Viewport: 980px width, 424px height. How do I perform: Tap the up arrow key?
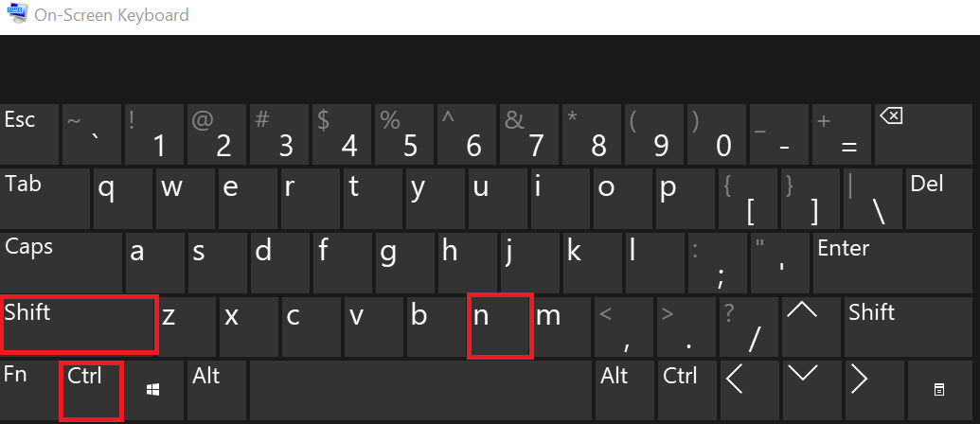click(810, 327)
